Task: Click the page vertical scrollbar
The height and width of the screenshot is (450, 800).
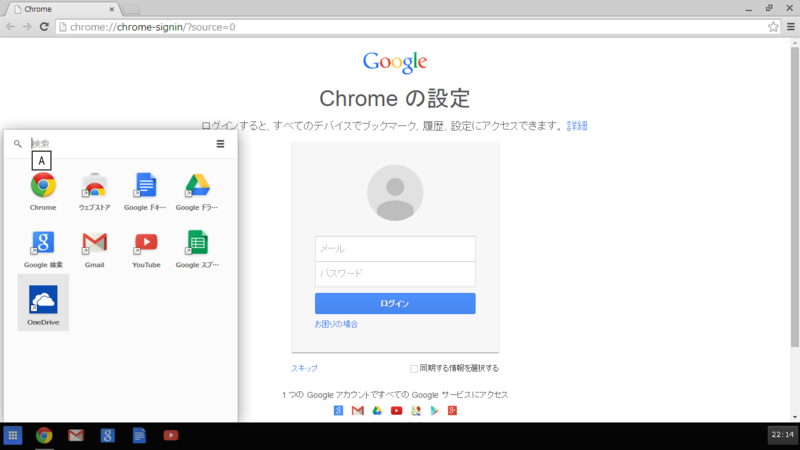Action: pos(794,198)
